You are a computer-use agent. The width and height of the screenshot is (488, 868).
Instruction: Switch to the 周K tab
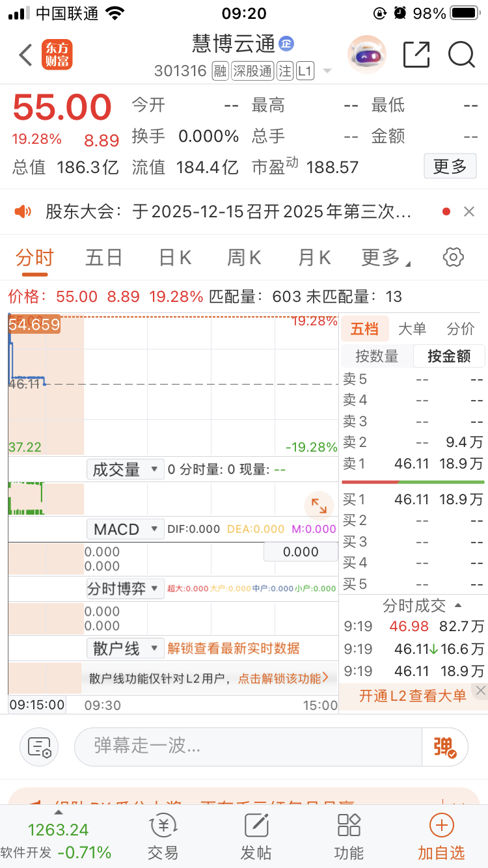pyautogui.click(x=244, y=258)
